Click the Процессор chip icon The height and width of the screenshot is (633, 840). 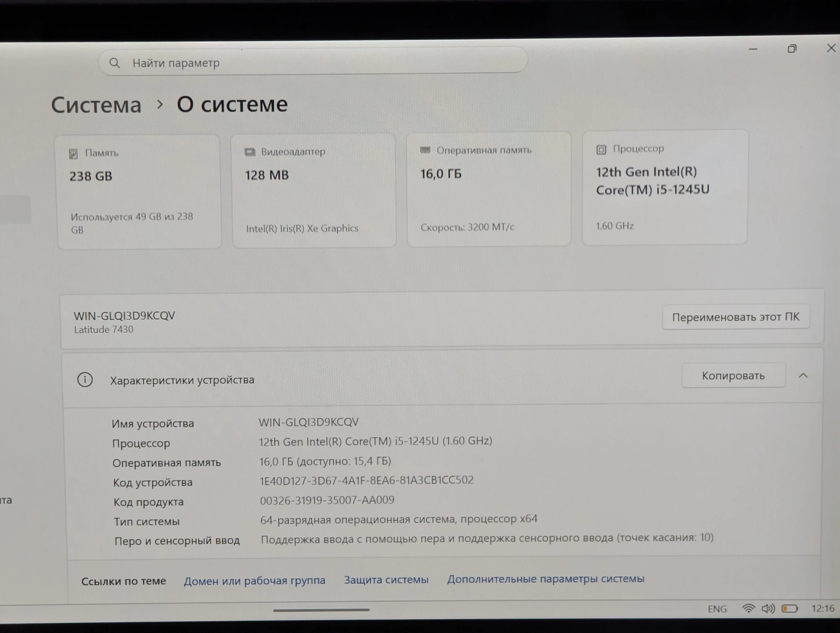601,150
